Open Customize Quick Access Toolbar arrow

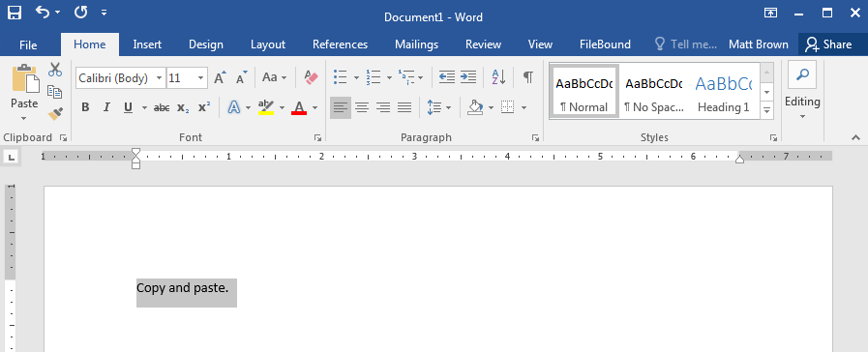point(105,13)
